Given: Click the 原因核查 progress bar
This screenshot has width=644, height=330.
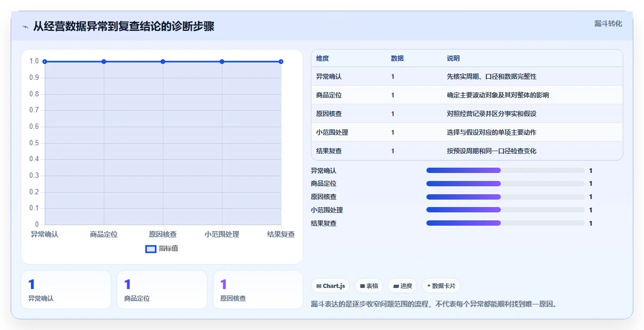Looking at the screenshot, I should pos(506,197).
